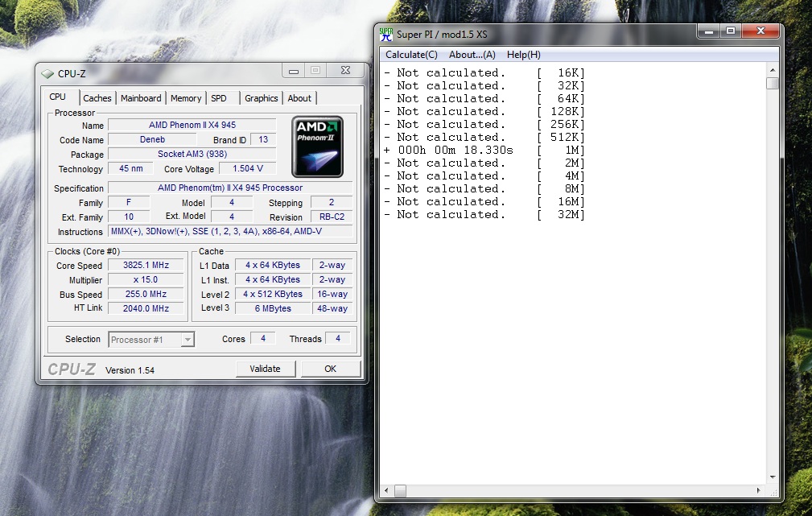Click the HT Link value '2040.0 MHz'
This screenshot has height=516, width=812.
(x=146, y=308)
